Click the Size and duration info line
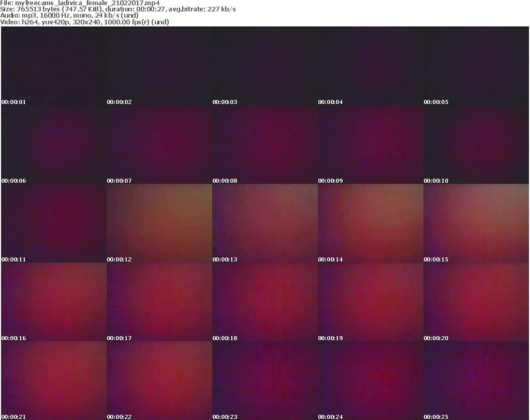530x420 pixels. coord(118,9)
